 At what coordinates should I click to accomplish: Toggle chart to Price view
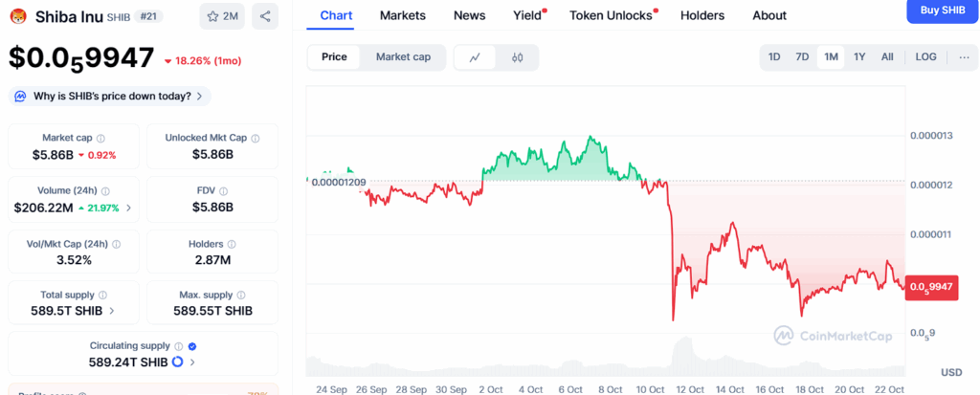coord(334,57)
